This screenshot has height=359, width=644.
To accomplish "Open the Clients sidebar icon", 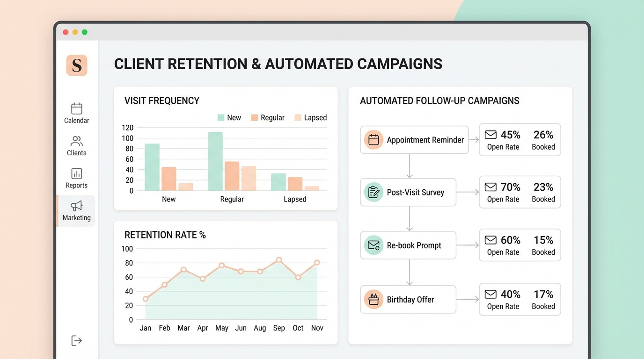I will coord(77,141).
